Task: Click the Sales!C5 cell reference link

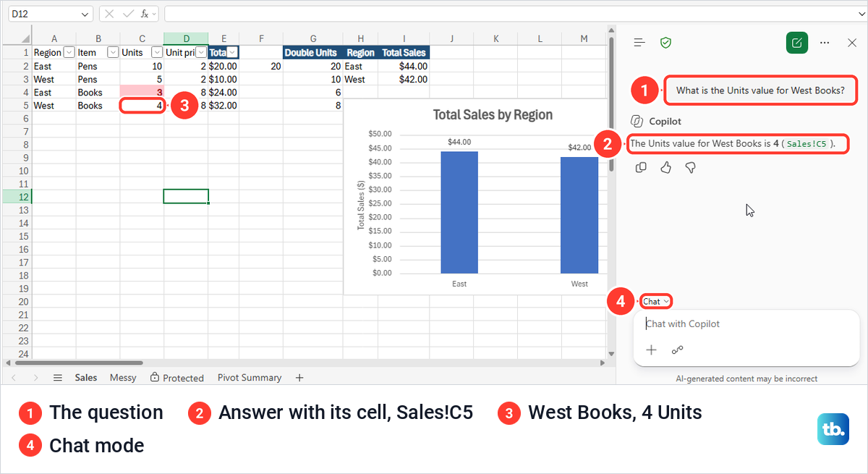Action: click(807, 144)
